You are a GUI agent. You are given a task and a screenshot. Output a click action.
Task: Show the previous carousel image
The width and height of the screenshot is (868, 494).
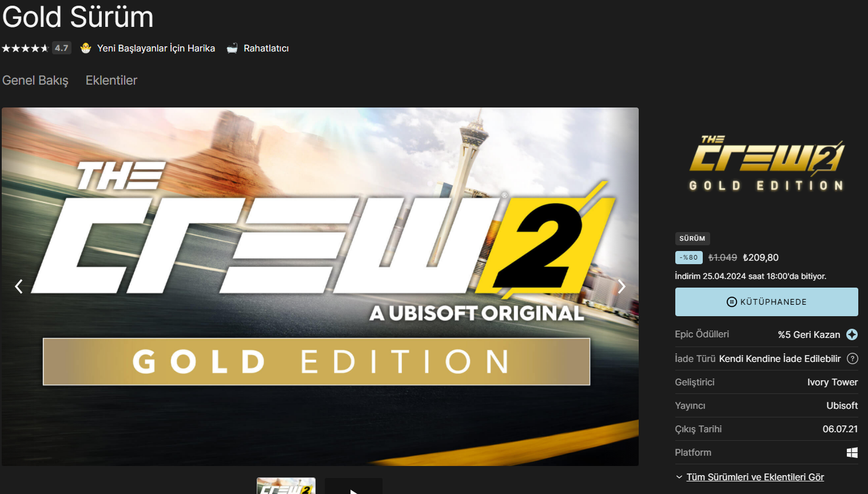click(x=19, y=286)
